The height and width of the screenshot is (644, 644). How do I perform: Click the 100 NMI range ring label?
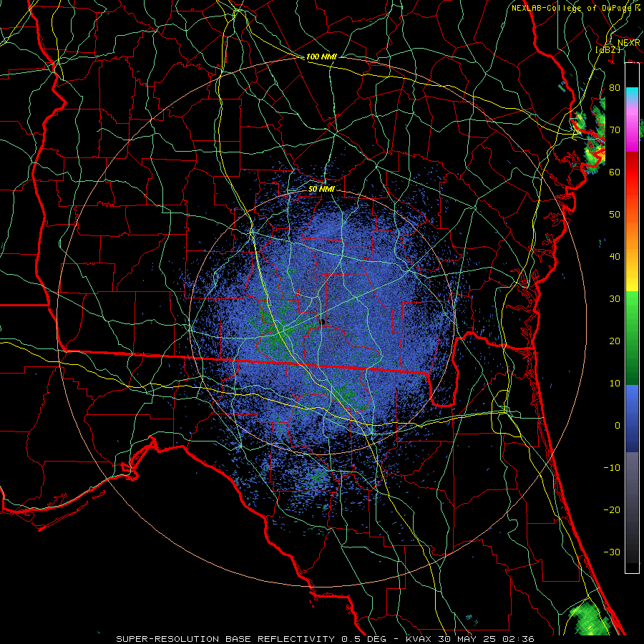click(321, 57)
